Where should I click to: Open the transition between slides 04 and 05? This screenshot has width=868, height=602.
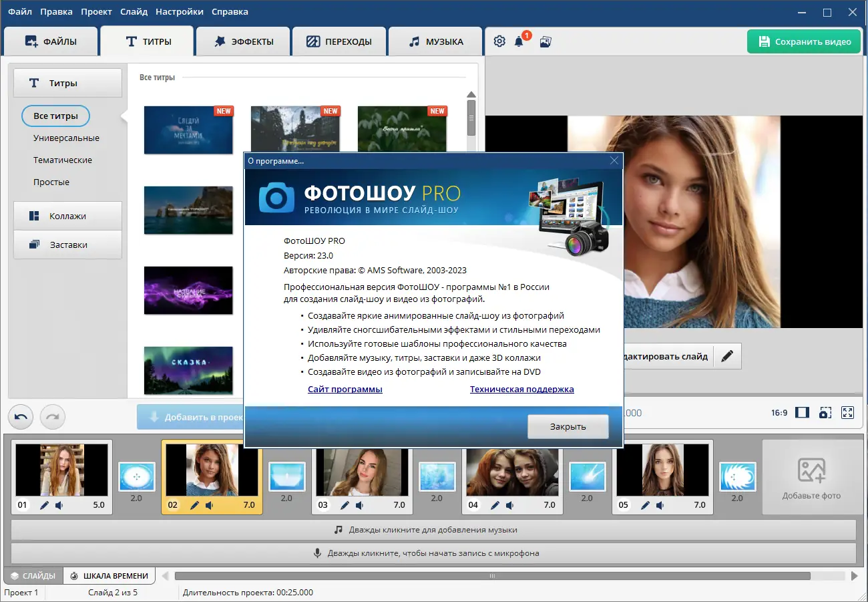pos(588,477)
